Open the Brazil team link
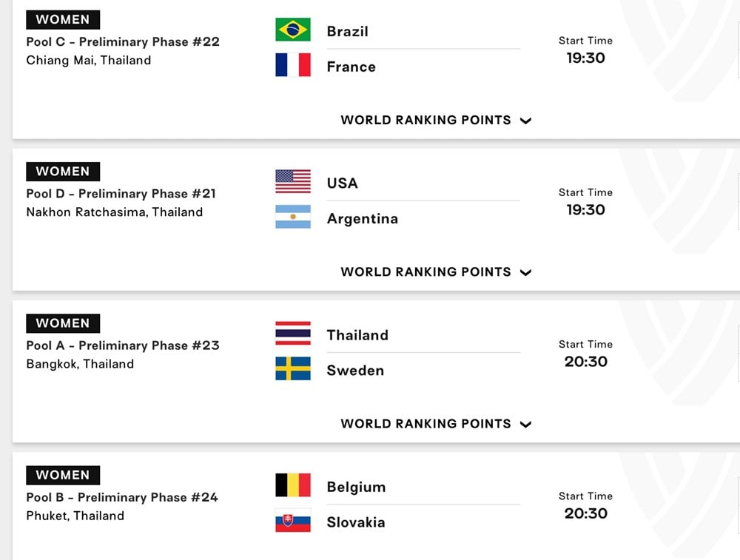740x560 pixels. tap(347, 32)
